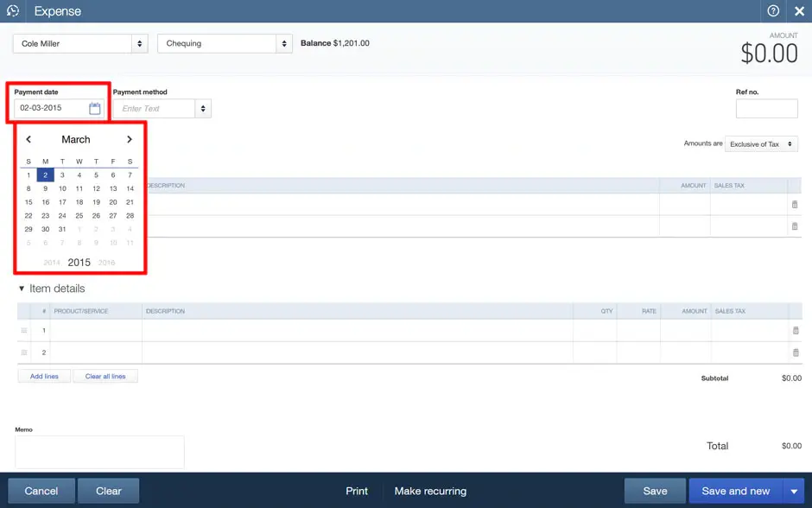
Task: Click the 2015 year label
Action: 79,263
